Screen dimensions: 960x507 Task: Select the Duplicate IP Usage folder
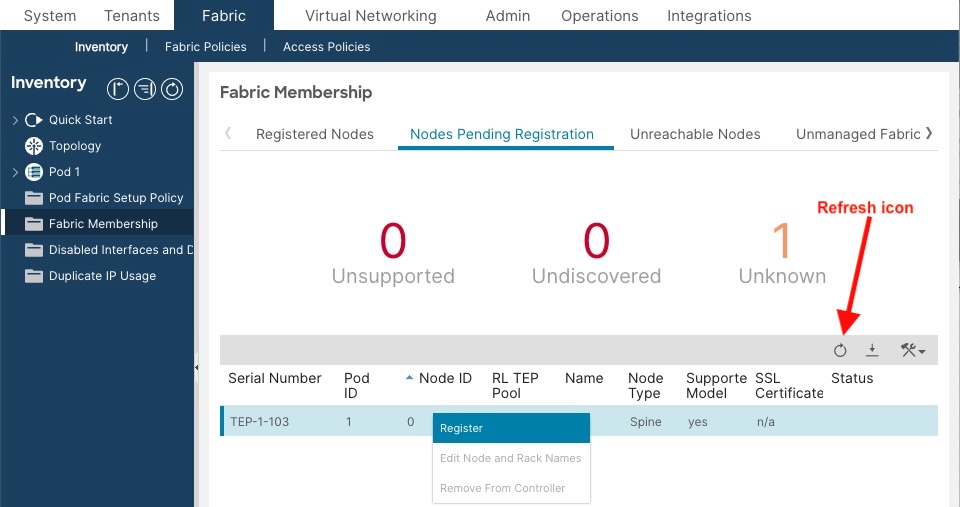tap(102, 276)
